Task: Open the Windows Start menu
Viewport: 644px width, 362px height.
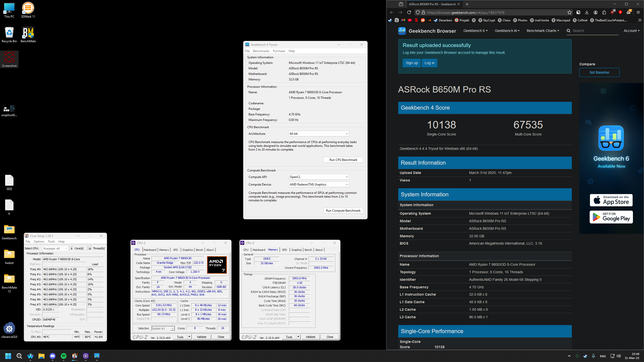Action: pos(8,356)
